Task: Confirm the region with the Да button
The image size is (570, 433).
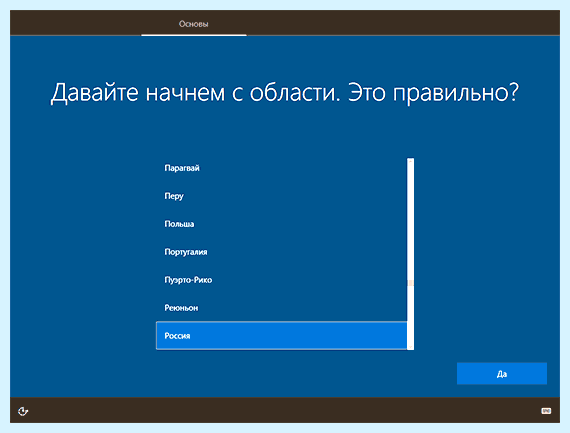Action: tap(502, 373)
